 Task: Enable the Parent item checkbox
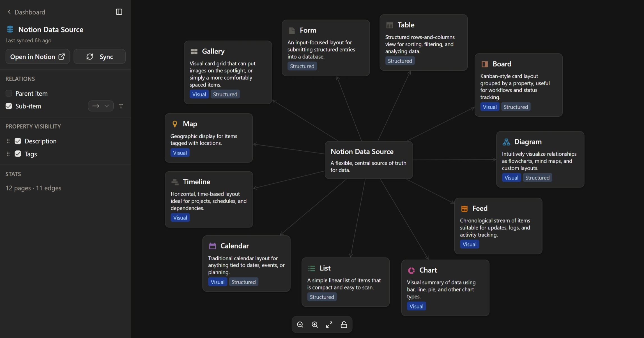pyautogui.click(x=9, y=93)
